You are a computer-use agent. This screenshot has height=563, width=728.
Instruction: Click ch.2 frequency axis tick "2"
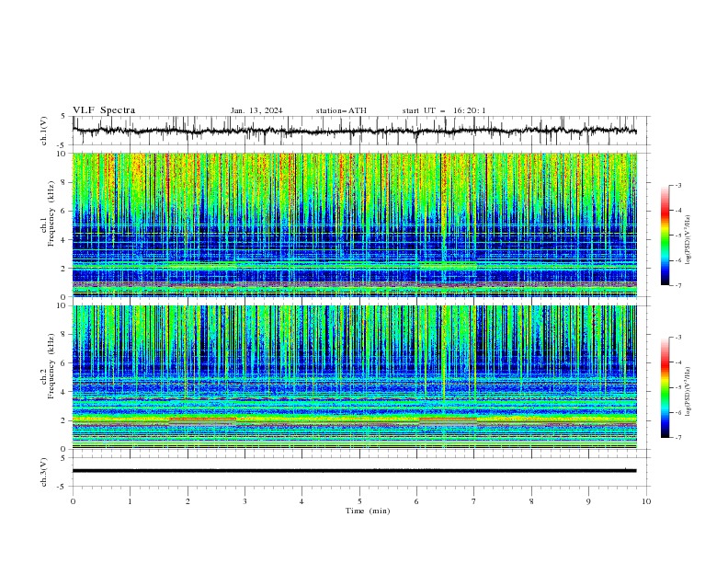coord(65,420)
